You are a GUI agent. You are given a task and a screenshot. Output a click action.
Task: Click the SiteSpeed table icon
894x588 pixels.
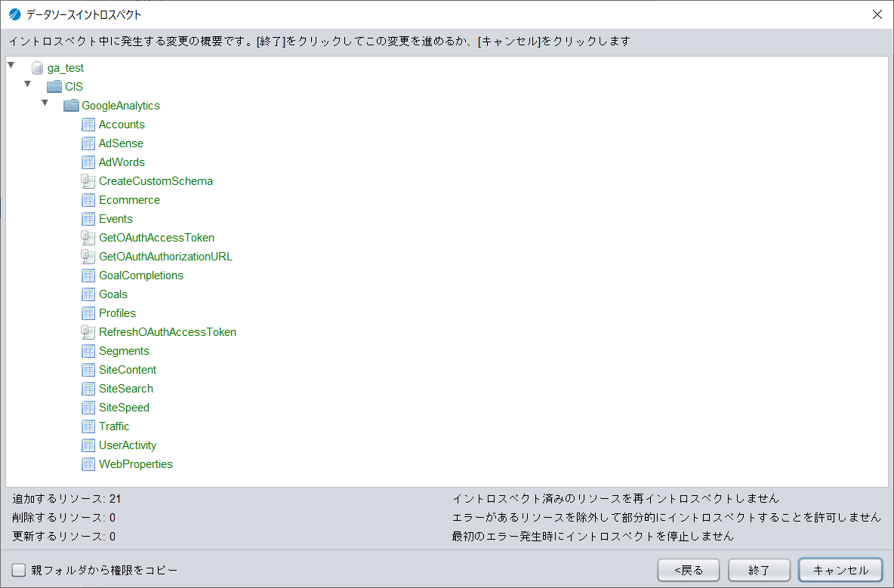point(88,408)
